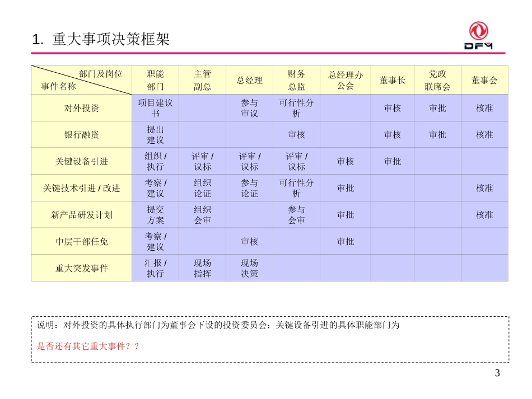Select the 总经理办公会 column header
This screenshot has height=399, width=532.
[346, 80]
